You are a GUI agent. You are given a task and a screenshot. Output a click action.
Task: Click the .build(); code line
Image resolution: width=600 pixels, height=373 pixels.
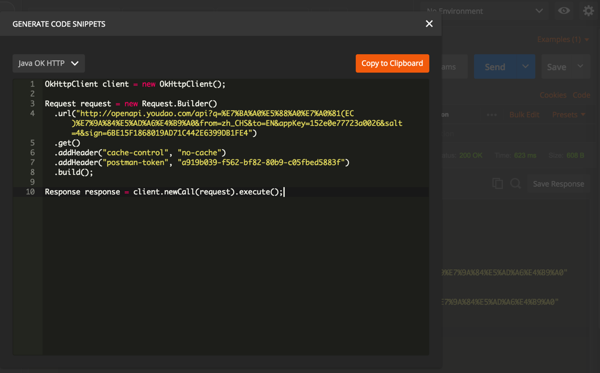pos(73,172)
